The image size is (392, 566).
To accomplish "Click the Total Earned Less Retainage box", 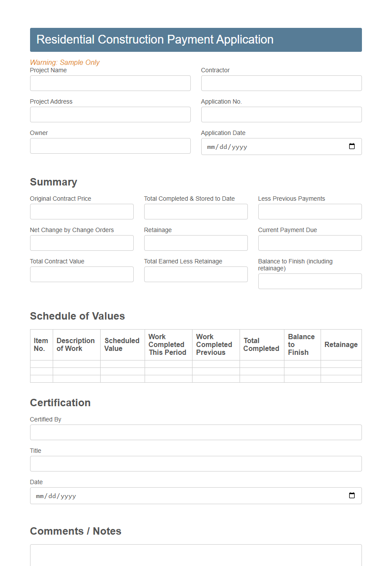I will pos(196,274).
